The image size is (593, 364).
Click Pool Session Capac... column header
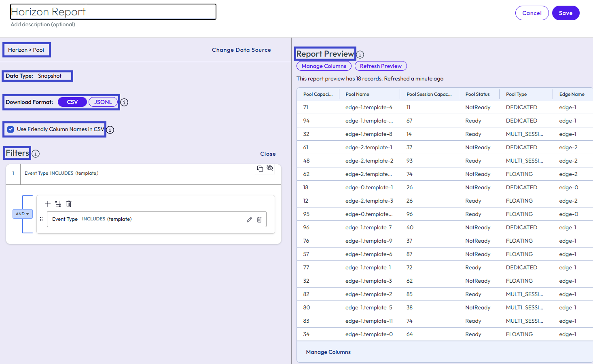pyautogui.click(x=429, y=94)
